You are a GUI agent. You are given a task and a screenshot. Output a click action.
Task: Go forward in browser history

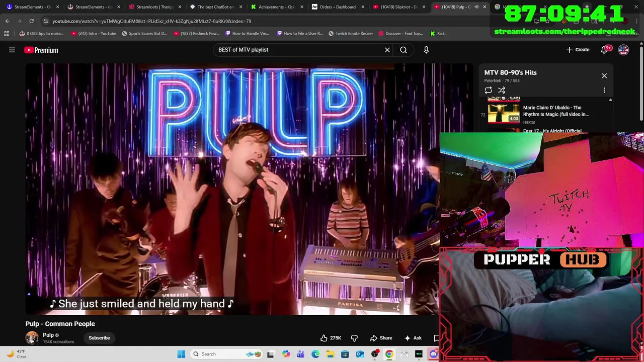[x=19, y=21]
